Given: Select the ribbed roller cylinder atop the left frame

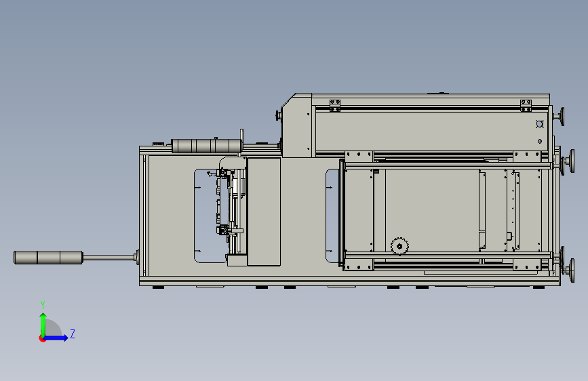Looking at the screenshot, I should coord(207,146).
